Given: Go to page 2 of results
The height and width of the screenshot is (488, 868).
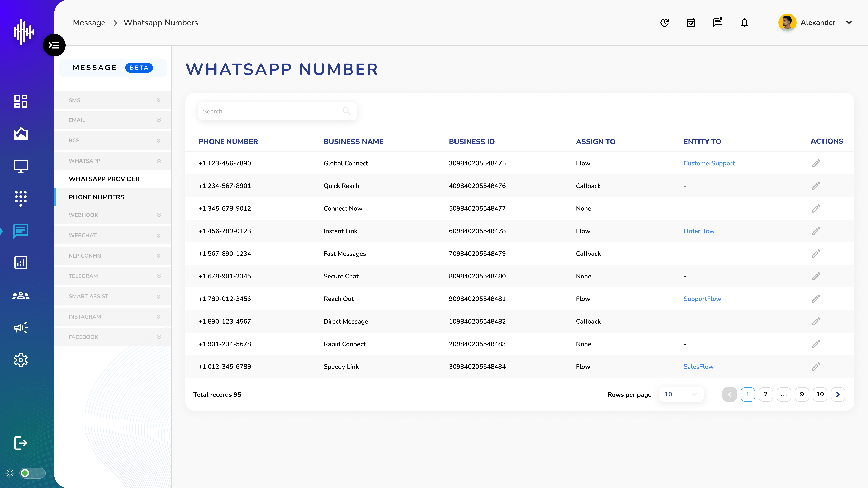Looking at the screenshot, I should click(x=766, y=394).
